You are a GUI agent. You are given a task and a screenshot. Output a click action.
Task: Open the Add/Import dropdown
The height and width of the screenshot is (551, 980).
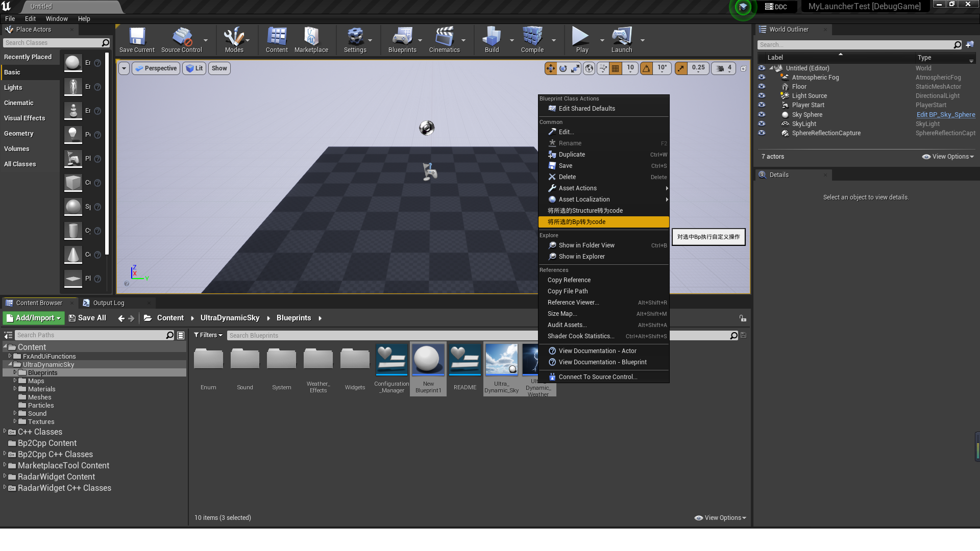tap(34, 318)
